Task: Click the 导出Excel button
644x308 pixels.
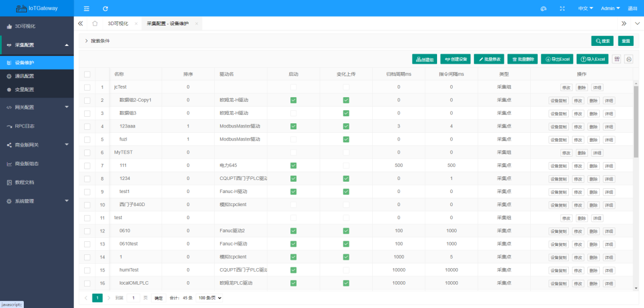Action: click(x=557, y=59)
